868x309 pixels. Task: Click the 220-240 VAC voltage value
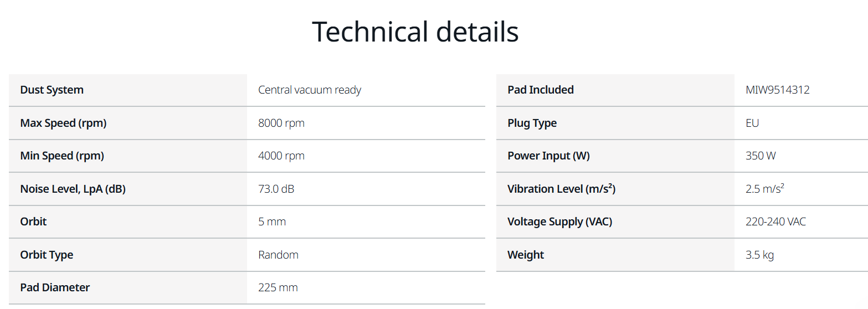click(776, 222)
